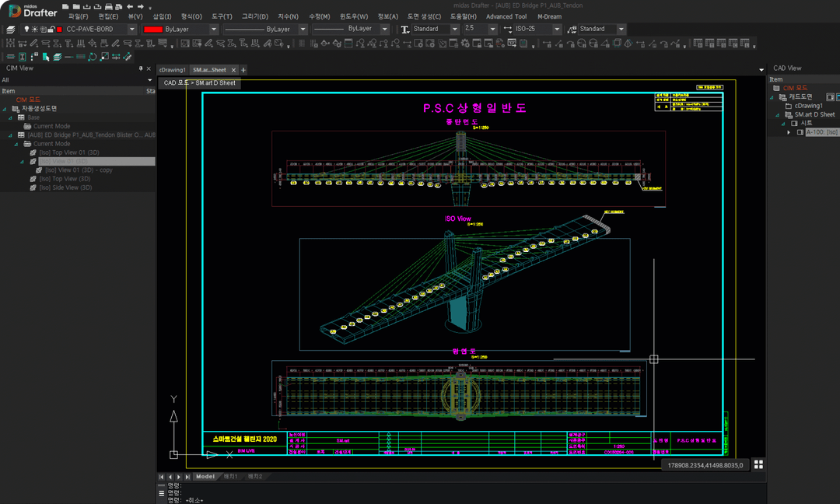840x504 pixels.
Task: Click the print icon in quick access bar
Action: [109, 6]
